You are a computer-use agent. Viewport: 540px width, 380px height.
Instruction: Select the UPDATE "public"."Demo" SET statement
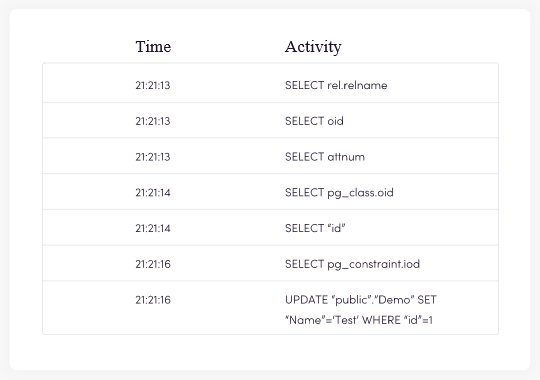tap(361, 300)
